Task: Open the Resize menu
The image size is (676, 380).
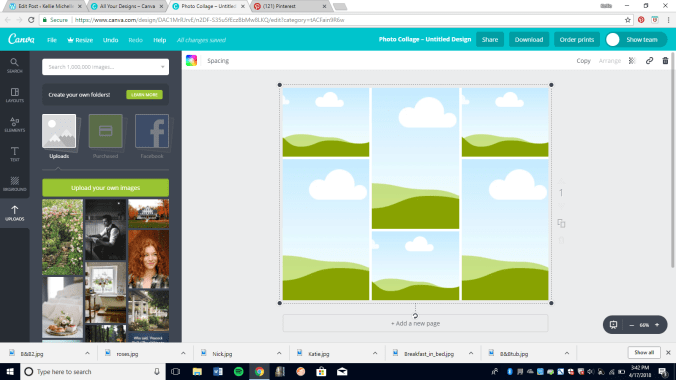Action: [80, 40]
